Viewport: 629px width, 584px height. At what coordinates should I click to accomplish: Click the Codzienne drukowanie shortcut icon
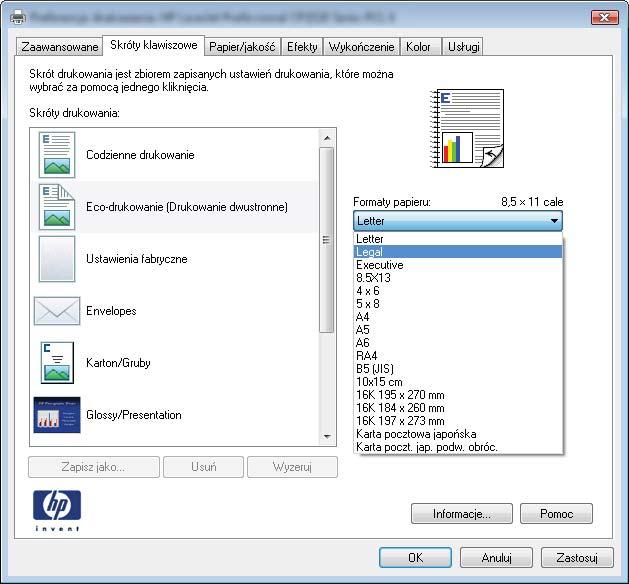57,155
